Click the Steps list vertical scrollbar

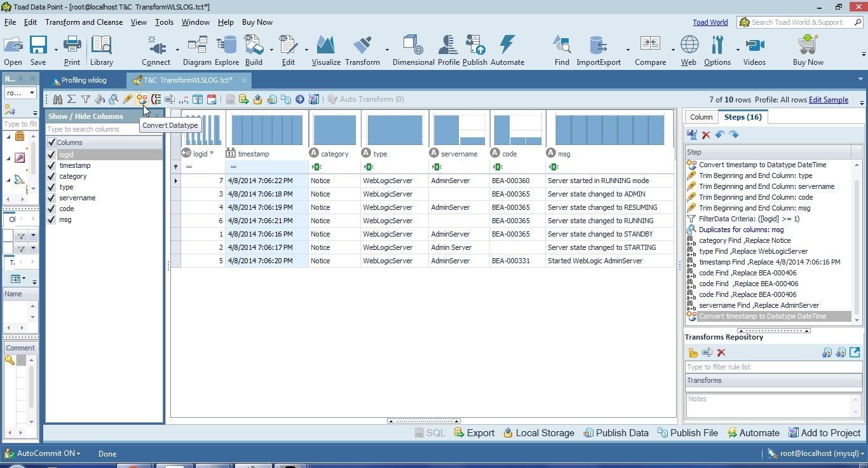[857, 242]
